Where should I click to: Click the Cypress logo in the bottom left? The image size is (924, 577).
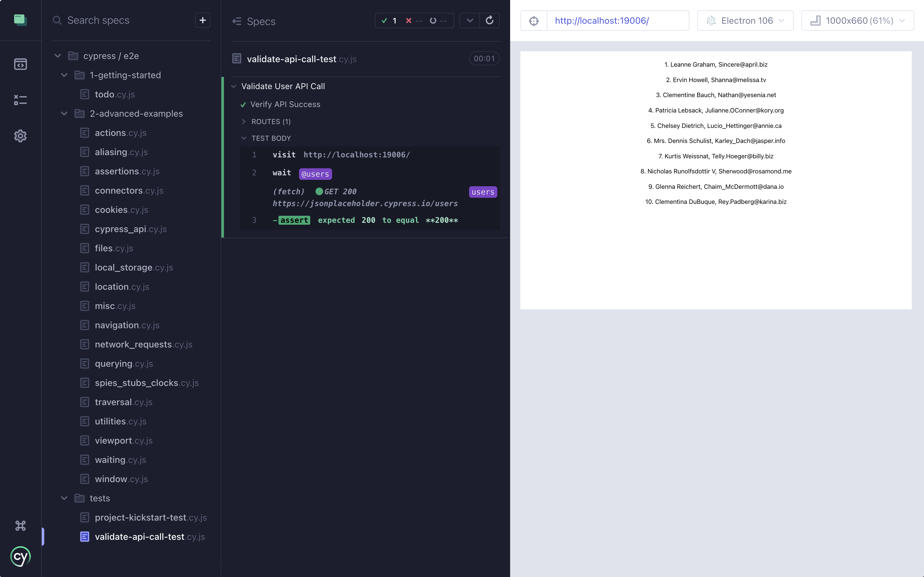21,556
